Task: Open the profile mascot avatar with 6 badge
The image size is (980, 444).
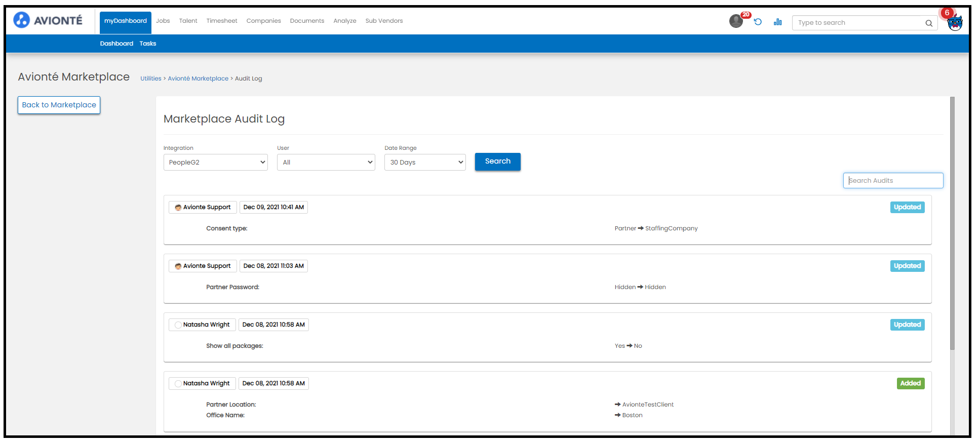Action: coord(955,22)
